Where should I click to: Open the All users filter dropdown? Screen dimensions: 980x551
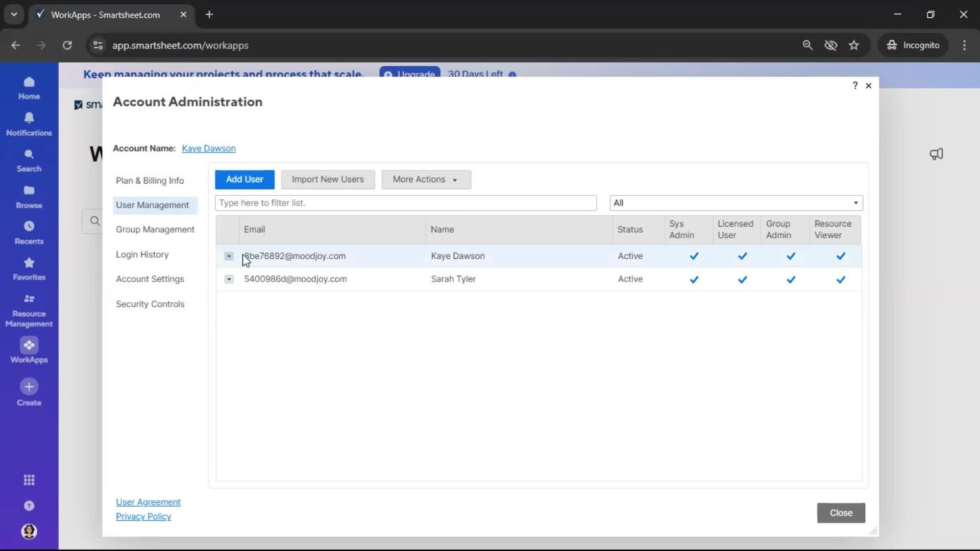pos(736,203)
